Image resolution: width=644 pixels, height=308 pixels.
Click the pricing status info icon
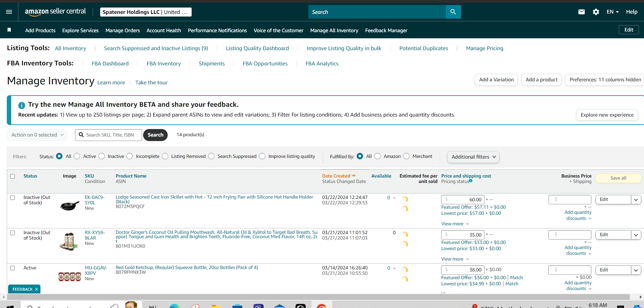(x=471, y=181)
